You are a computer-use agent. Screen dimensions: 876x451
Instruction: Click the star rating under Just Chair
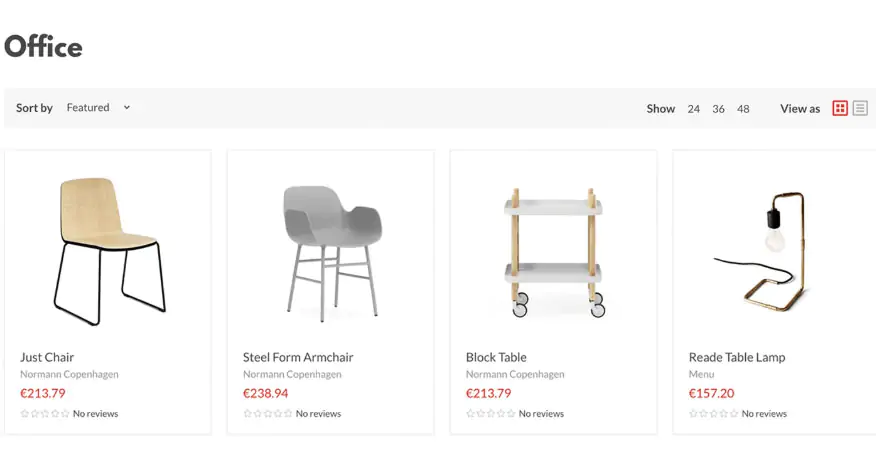(45, 414)
